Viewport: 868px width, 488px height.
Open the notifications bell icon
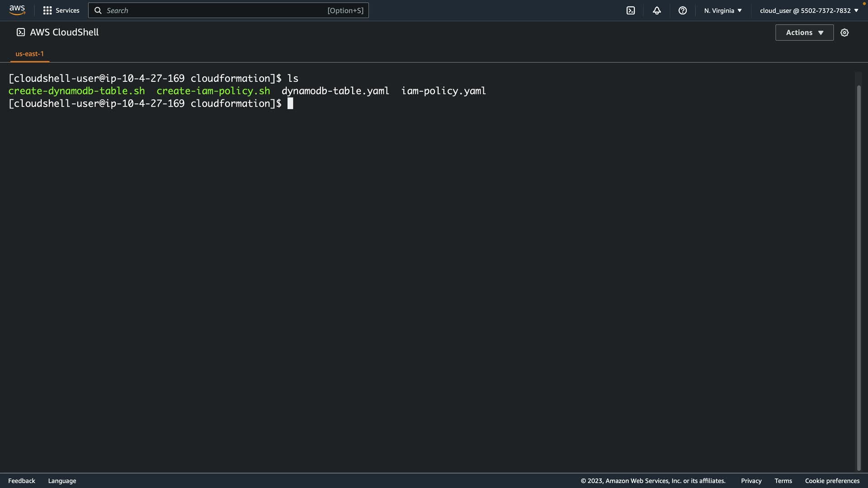click(657, 10)
